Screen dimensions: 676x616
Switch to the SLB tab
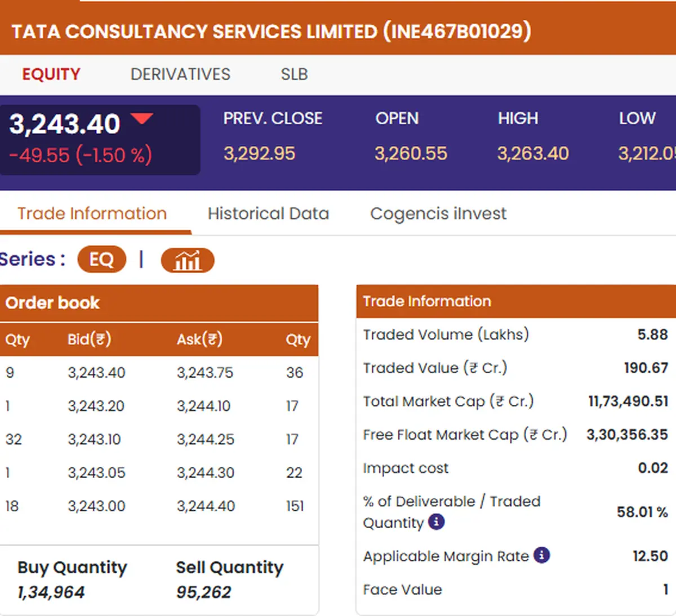tap(295, 74)
